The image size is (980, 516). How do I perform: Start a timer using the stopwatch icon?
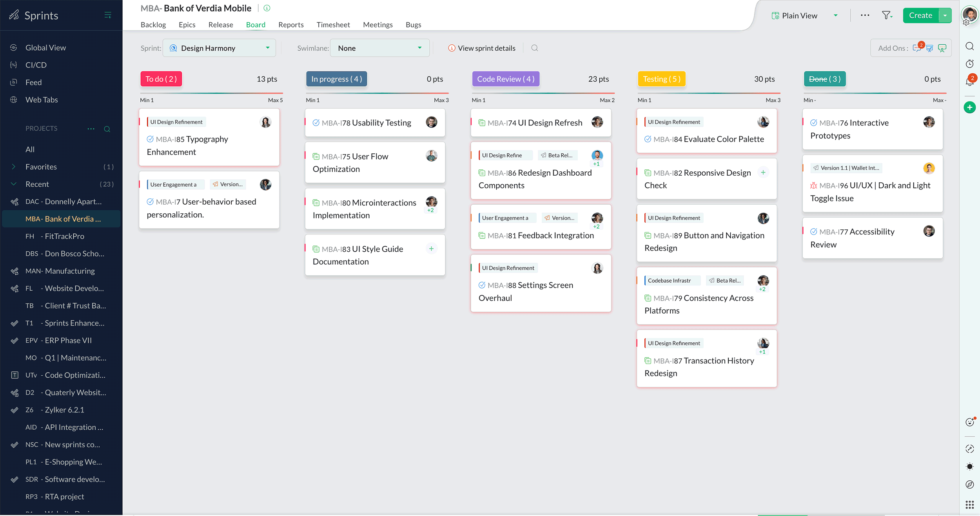(970, 63)
